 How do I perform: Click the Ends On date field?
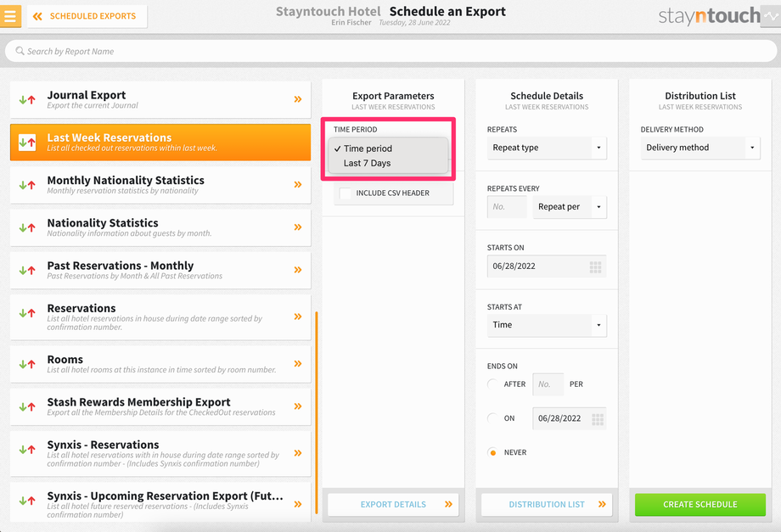click(570, 418)
